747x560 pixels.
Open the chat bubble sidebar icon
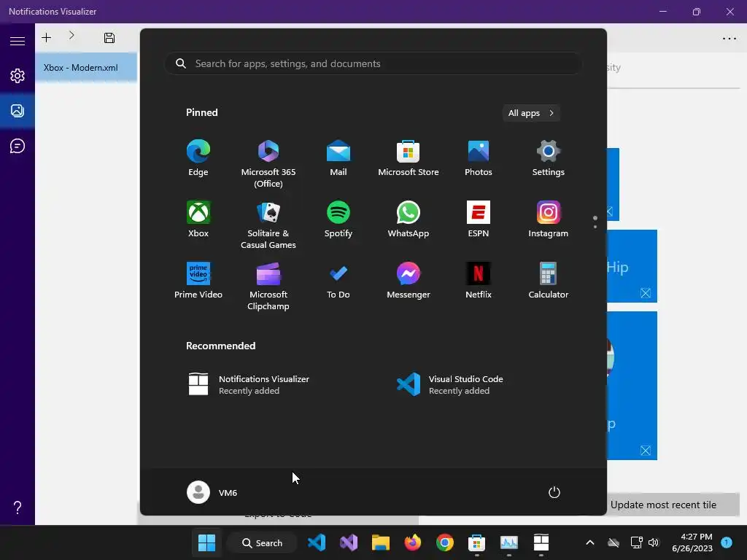(18, 146)
